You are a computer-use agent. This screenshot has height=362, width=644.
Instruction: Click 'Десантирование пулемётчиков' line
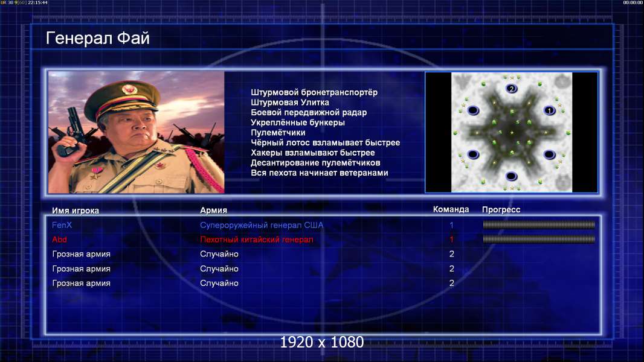coord(315,163)
